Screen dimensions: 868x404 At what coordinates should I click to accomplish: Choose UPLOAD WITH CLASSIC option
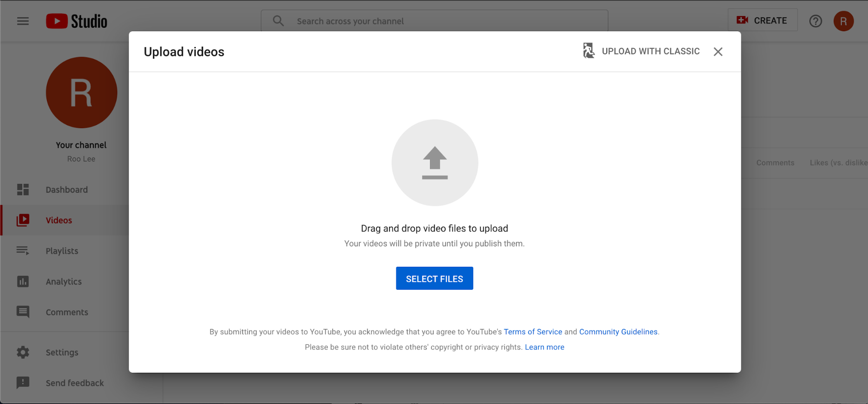click(x=650, y=51)
